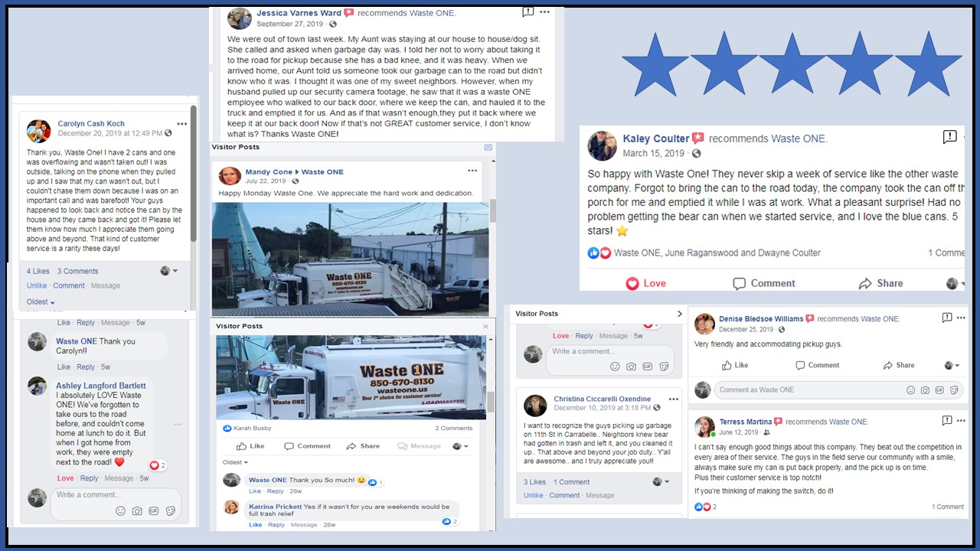Open three-dots menu on Jessica Varnes Ward post
The image size is (980, 551).
point(544,12)
